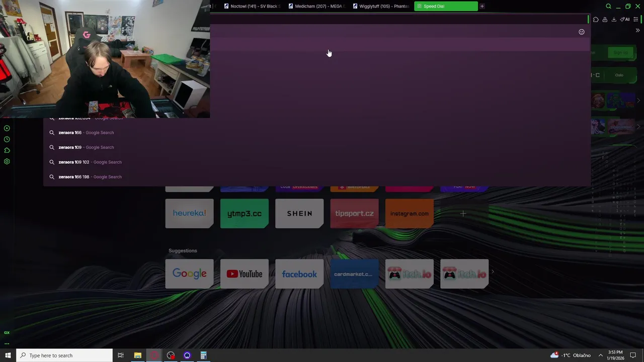Viewport: 644px width, 362px height.
Task: Choose suggestion "zeraora 109" Google Search
Action: [317, 147]
